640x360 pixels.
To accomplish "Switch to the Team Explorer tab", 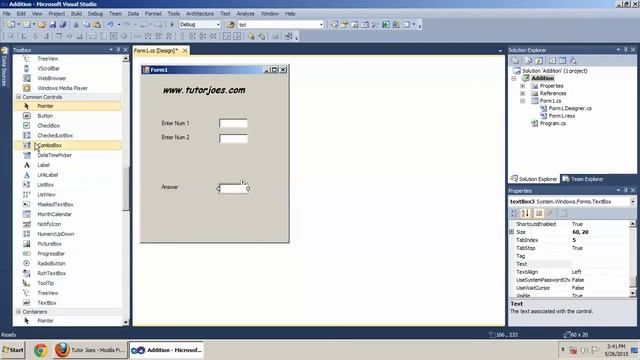I will click(582, 179).
